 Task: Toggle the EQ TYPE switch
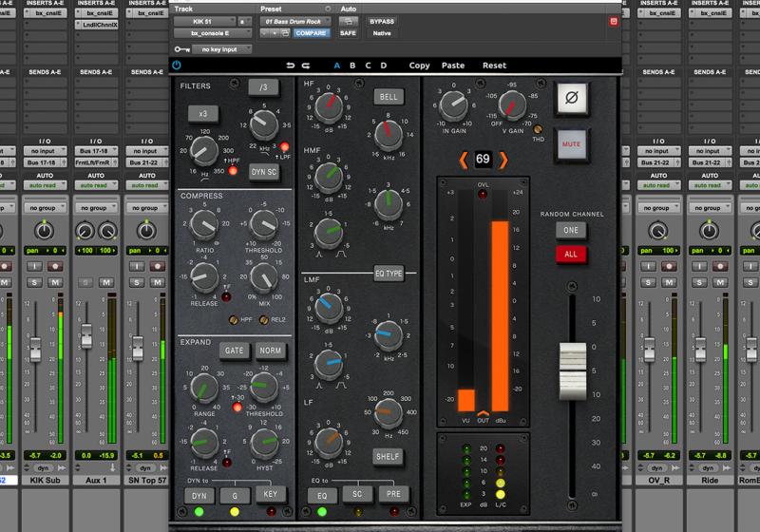(389, 274)
